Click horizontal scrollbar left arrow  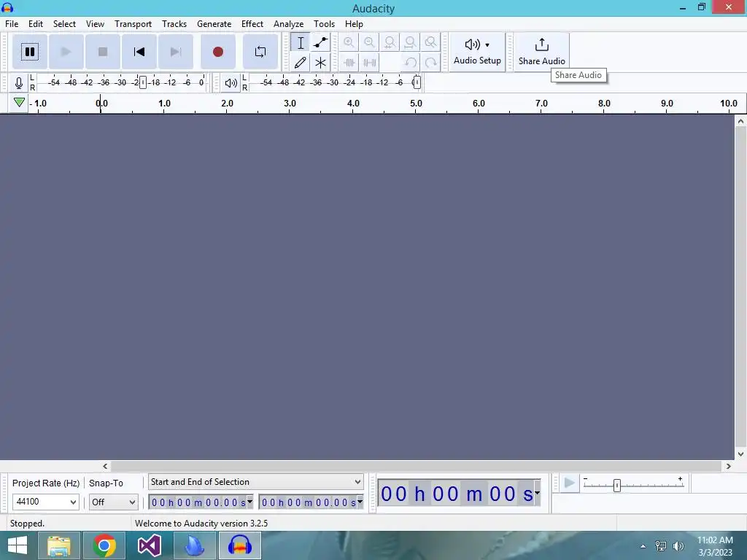pos(105,466)
